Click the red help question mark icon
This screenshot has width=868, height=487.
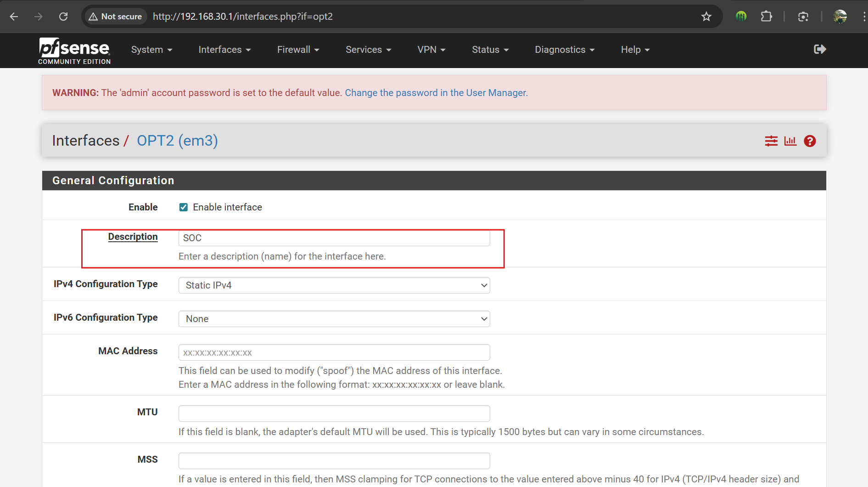810,141
